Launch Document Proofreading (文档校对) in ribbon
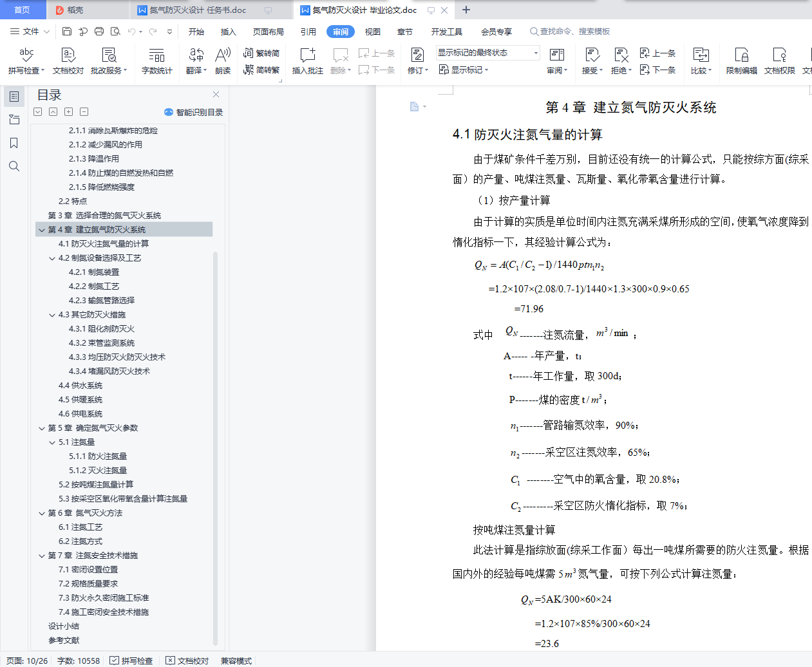Screen dimensions: 812x667 tap(68, 61)
